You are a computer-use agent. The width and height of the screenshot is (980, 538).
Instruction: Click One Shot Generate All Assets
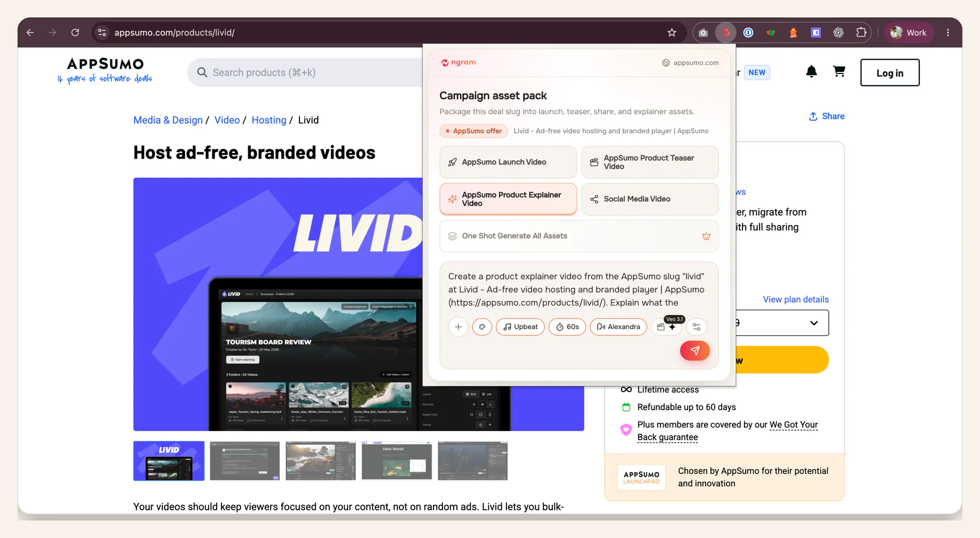pos(579,236)
